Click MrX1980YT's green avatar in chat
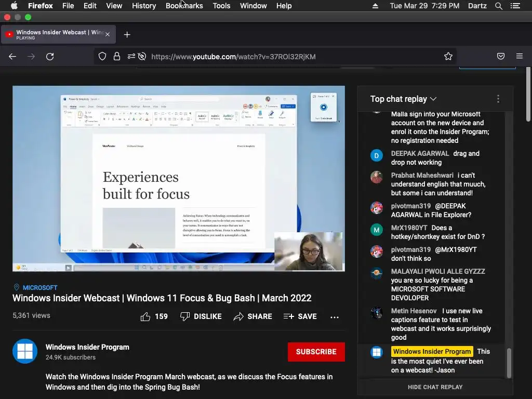Image resolution: width=532 pixels, height=399 pixels. (376, 230)
